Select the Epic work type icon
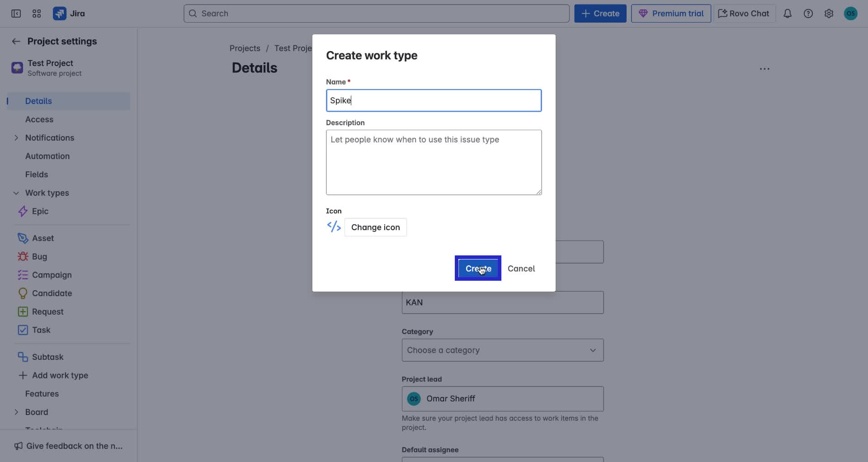868x462 pixels. pyautogui.click(x=23, y=211)
